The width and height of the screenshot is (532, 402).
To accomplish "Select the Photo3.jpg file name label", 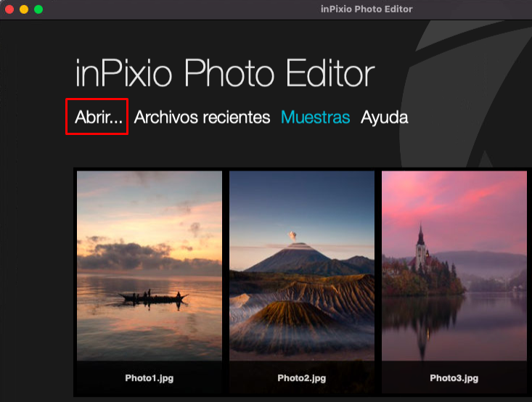I will coord(454,378).
